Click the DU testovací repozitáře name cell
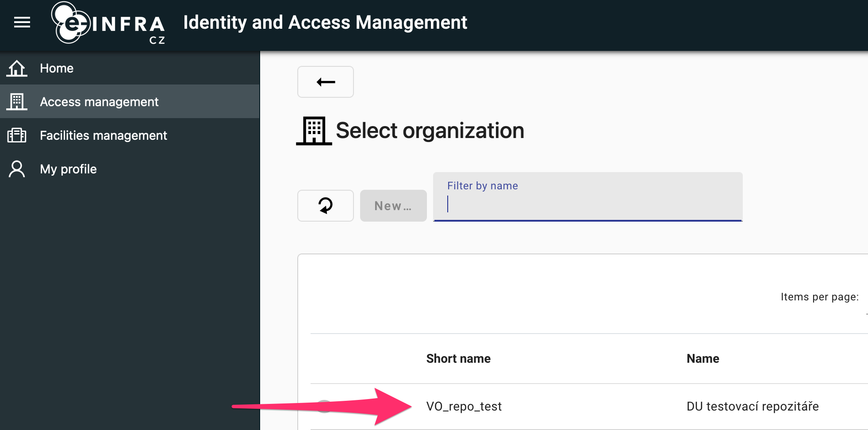Viewport: 868px width, 430px height. 752,406
